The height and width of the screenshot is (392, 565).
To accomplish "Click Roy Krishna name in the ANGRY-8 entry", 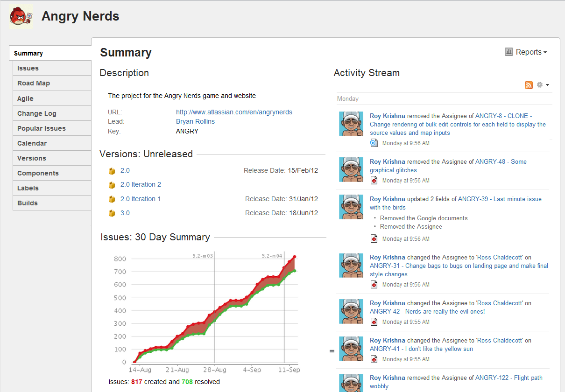I will [x=388, y=116].
